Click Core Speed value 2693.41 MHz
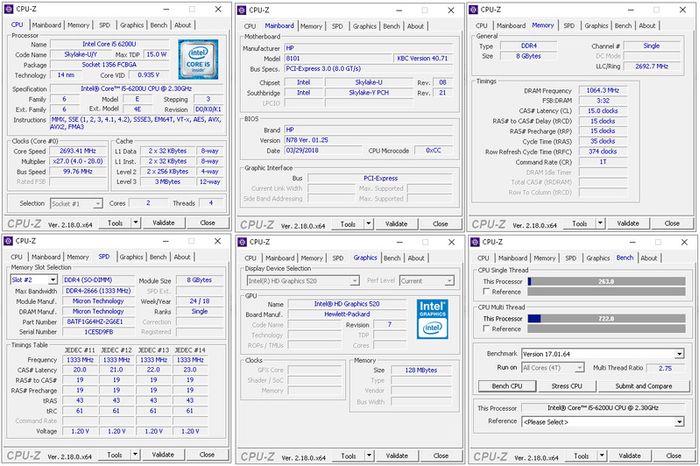700x466 pixels. click(x=78, y=151)
